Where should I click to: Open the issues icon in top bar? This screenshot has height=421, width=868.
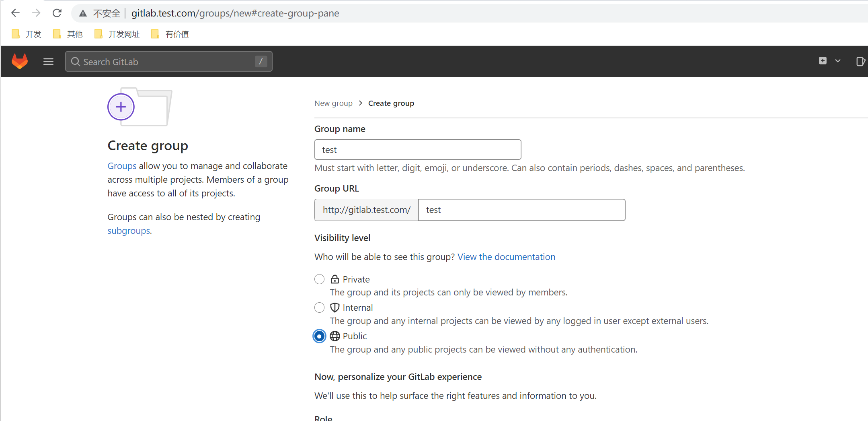pyautogui.click(x=860, y=61)
